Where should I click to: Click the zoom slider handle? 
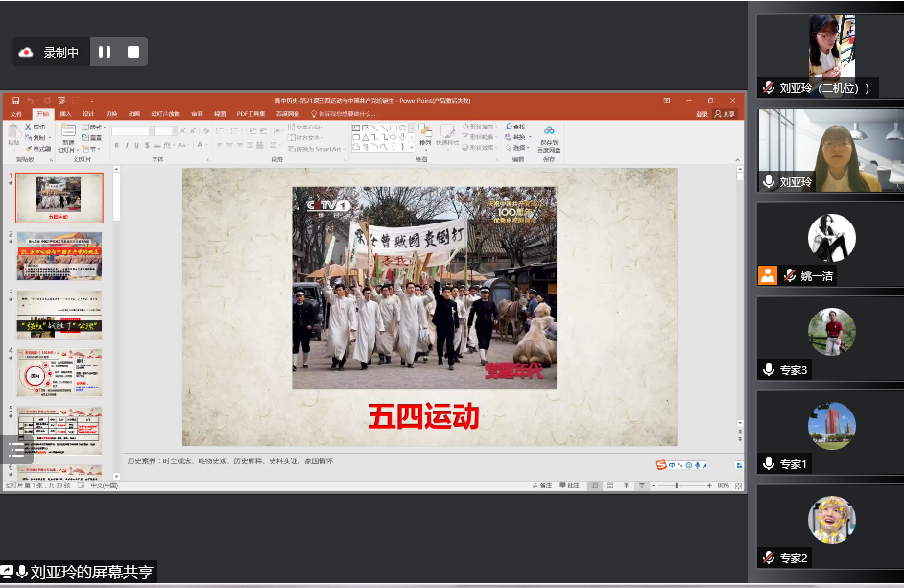[677, 486]
